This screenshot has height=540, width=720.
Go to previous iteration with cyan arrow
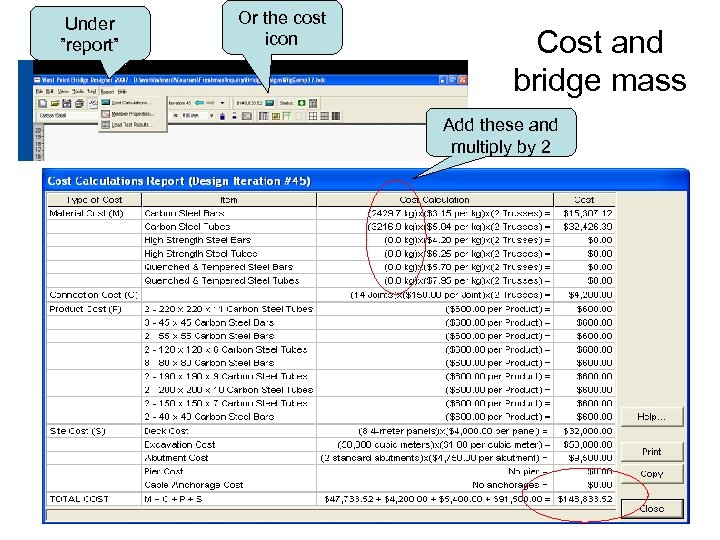click(x=199, y=103)
